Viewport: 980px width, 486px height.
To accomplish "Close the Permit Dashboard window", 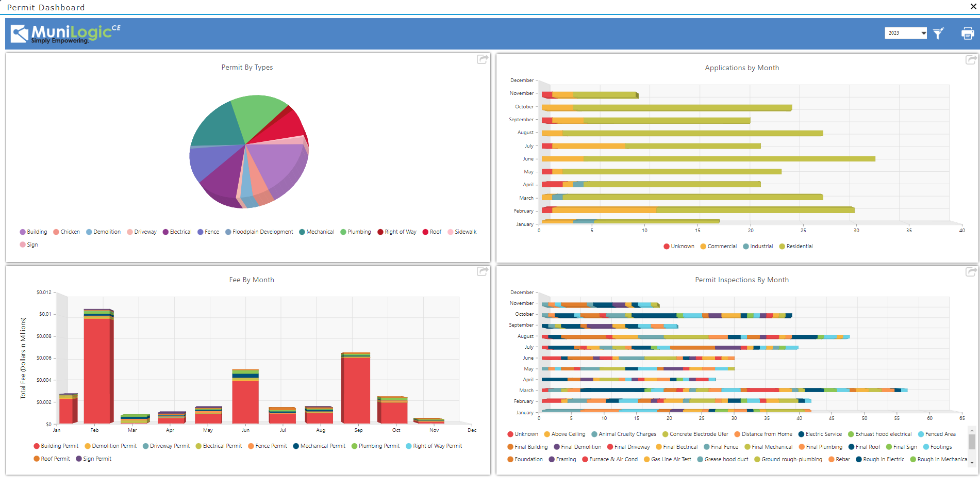I will click(x=973, y=7).
